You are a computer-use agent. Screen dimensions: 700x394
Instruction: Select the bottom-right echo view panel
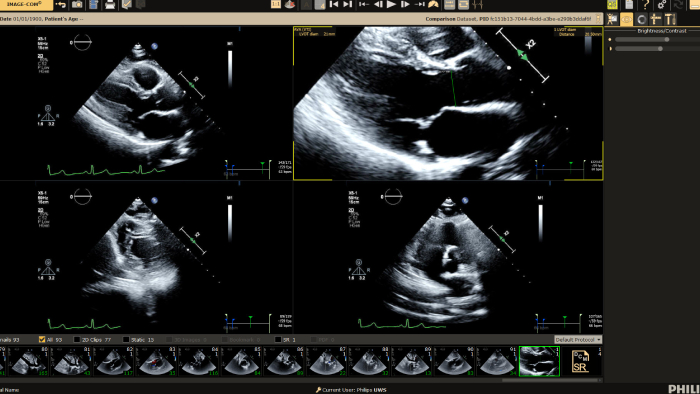[449, 257]
